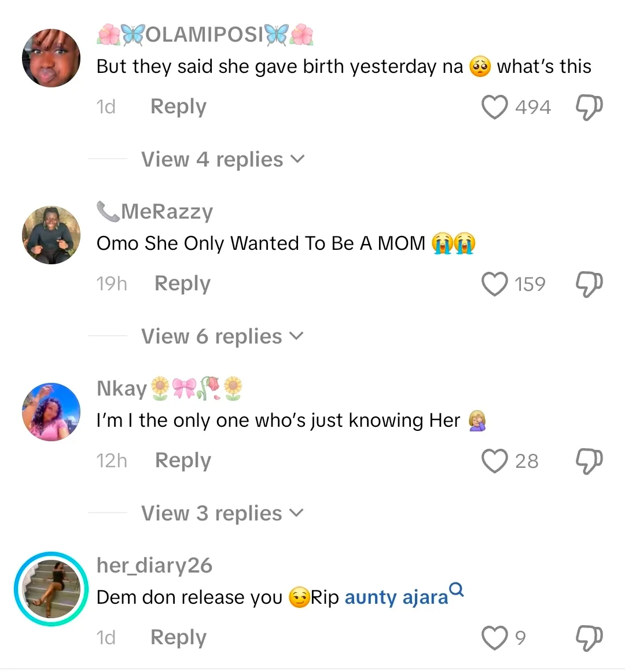Open MeRazzy's profile avatar
The image size is (625, 672).
click(51, 235)
